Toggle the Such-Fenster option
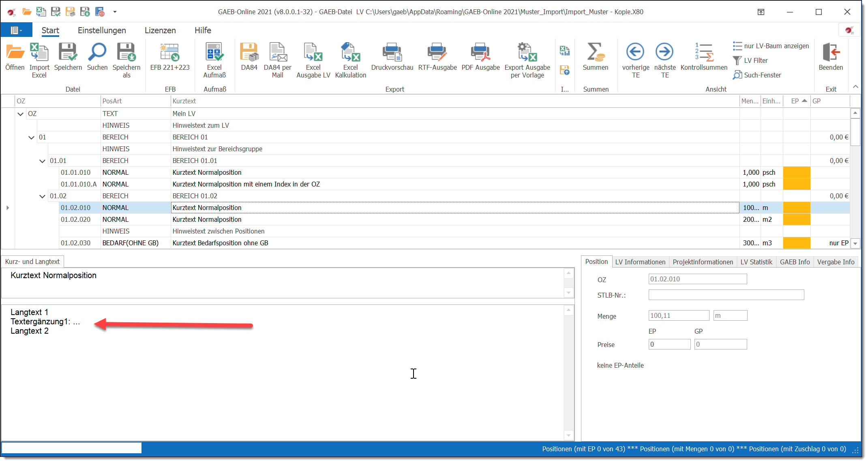The height and width of the screenshot is (463, 868). click(757, 75)
